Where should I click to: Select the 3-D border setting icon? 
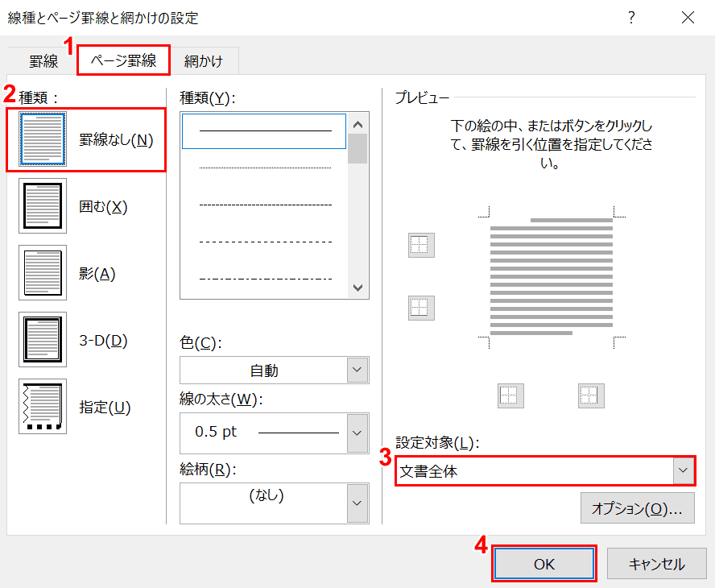coord(43,339)
